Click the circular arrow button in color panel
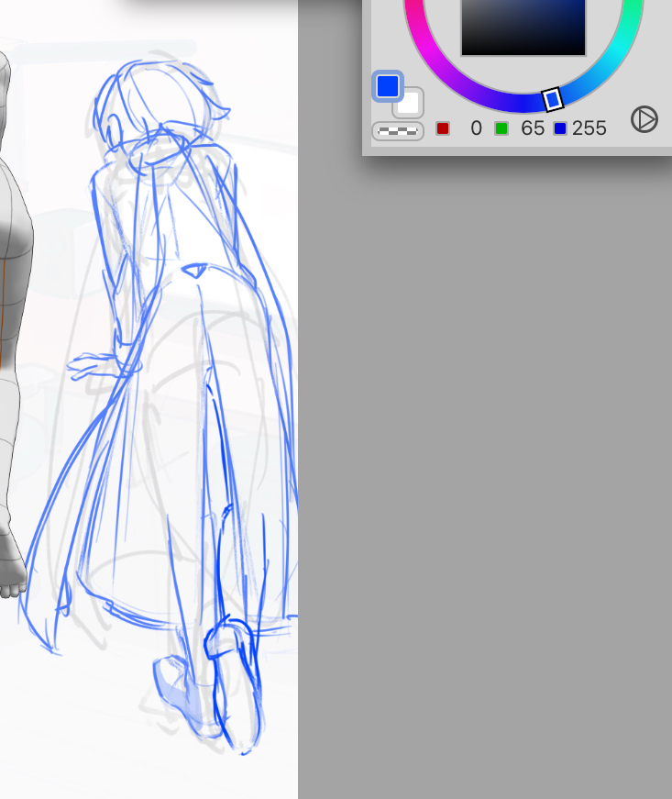672x799 pixels. click(644, 119)
